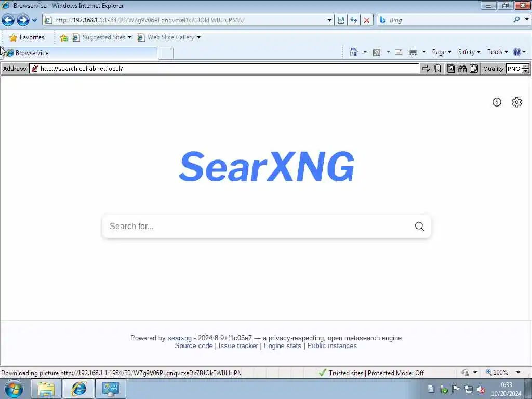Click 'Trusted sites | Protected Mode: Off' status text
This screenshot has width=532, height=399.
tap(376, 373)
